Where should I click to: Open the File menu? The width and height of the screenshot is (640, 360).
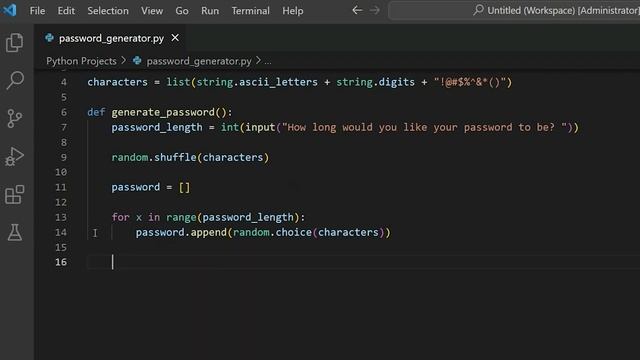click(x=37, y=11)
